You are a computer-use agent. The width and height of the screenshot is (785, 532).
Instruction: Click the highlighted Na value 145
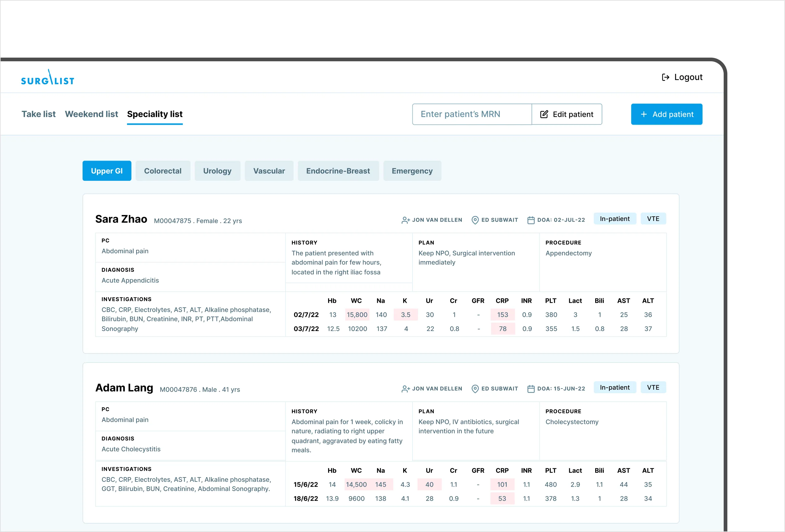(381, 485)
